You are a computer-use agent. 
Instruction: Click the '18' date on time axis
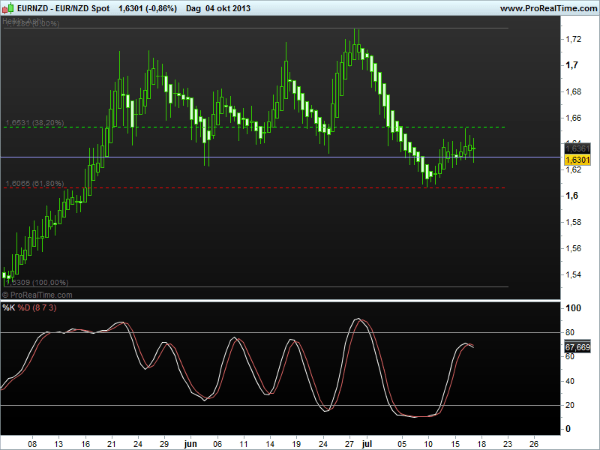pyautogui.click(x=481, y=444)
